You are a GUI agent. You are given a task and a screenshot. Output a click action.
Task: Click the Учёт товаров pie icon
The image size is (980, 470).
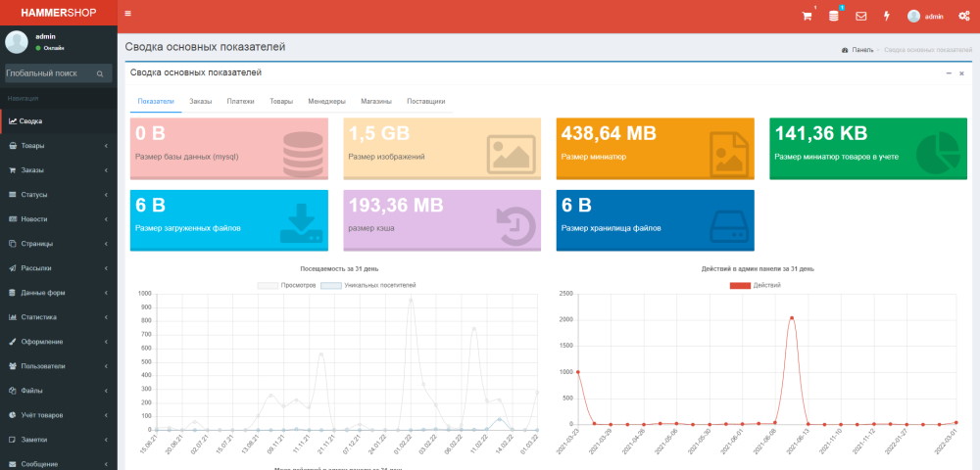(x=13, y=415)
